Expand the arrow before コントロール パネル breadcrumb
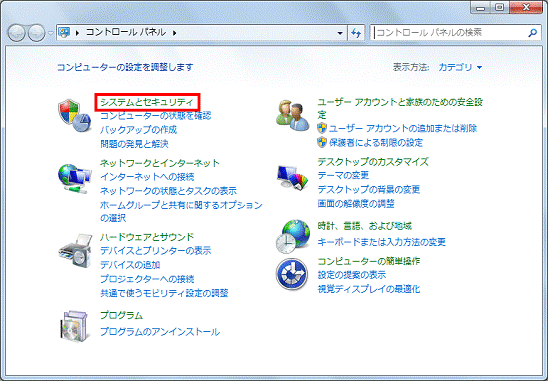548x381 pixels. [x=77, y=33]
